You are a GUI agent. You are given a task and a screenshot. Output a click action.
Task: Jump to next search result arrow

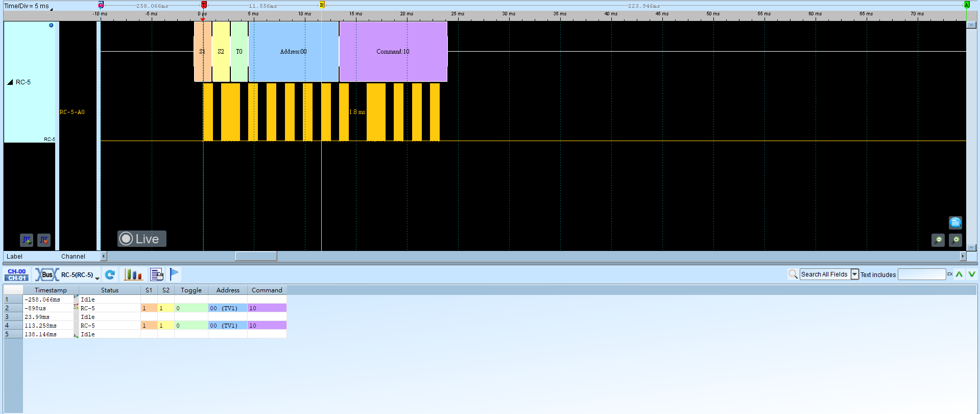click(x=971, y=274)
